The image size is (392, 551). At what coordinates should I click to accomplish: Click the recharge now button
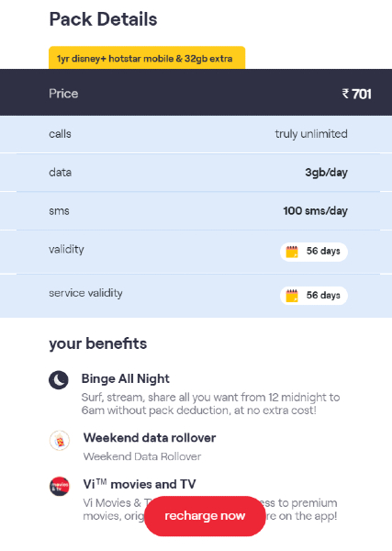[x=205, y=516]
